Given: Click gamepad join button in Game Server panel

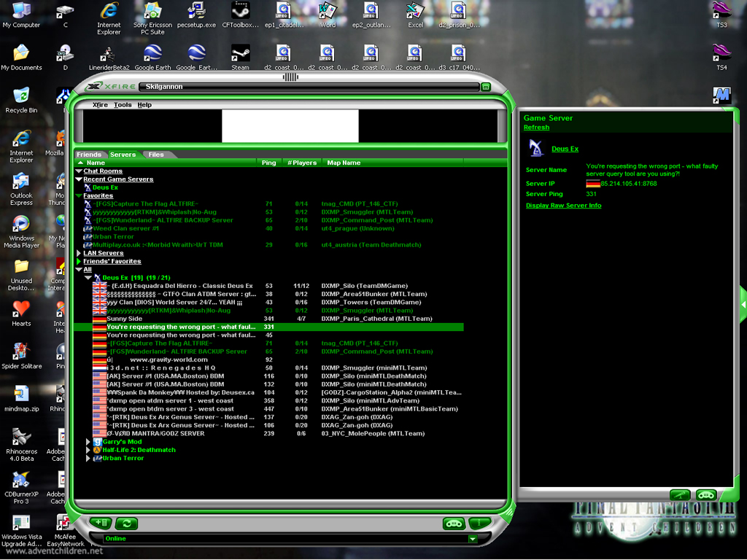Looking at the screenshot, I should point(706,495).
